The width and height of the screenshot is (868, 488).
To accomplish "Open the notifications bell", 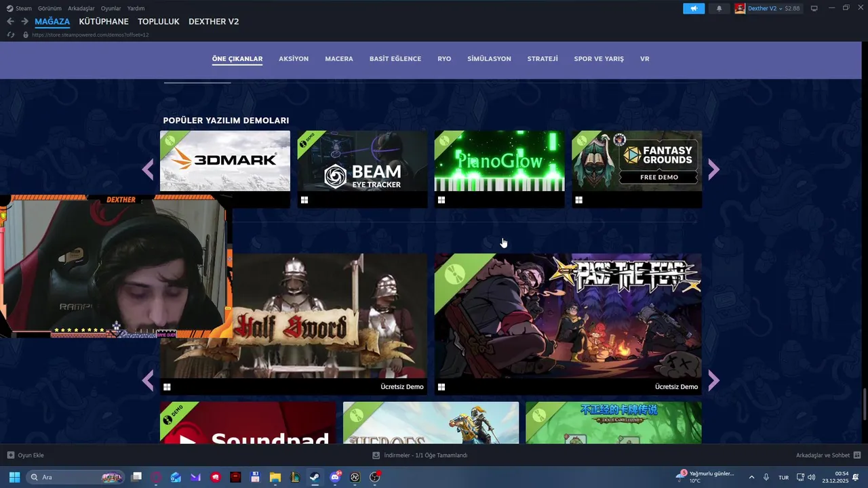I will point(719,8).
